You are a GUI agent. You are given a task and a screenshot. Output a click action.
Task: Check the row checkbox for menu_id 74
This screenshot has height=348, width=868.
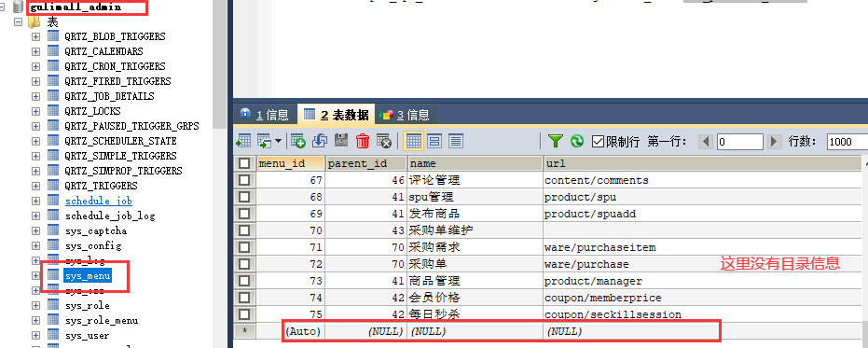click(x=243, y=298)
